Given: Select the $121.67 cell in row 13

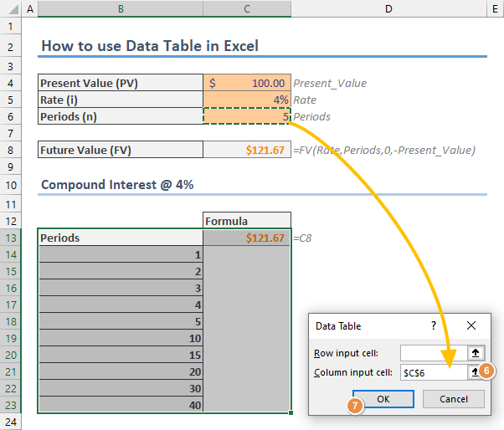Looking at the screenshot, I should (x=247, y=238).
